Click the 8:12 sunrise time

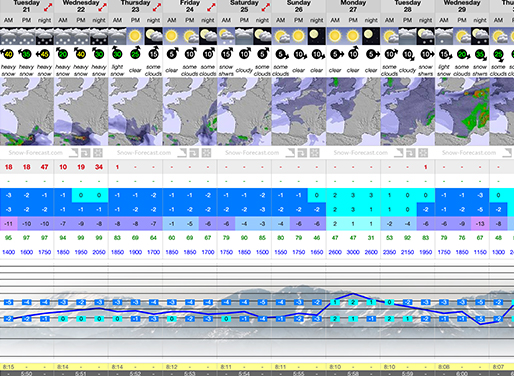171,367
